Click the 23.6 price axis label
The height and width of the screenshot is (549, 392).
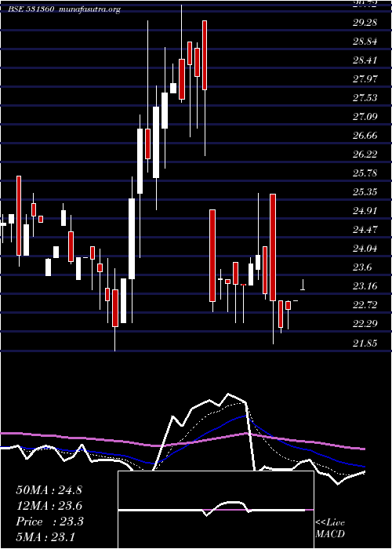(362, 268)
